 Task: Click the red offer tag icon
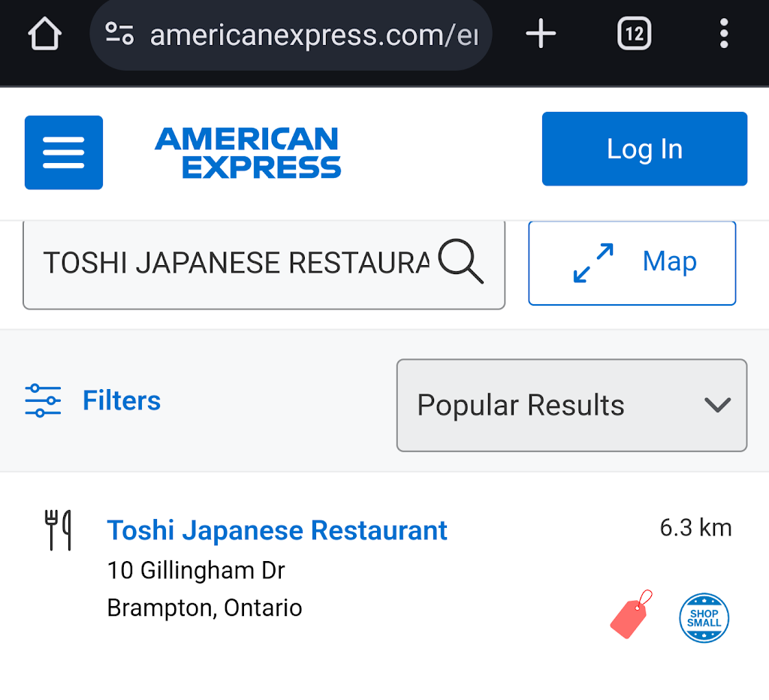[x=631, y=614]
